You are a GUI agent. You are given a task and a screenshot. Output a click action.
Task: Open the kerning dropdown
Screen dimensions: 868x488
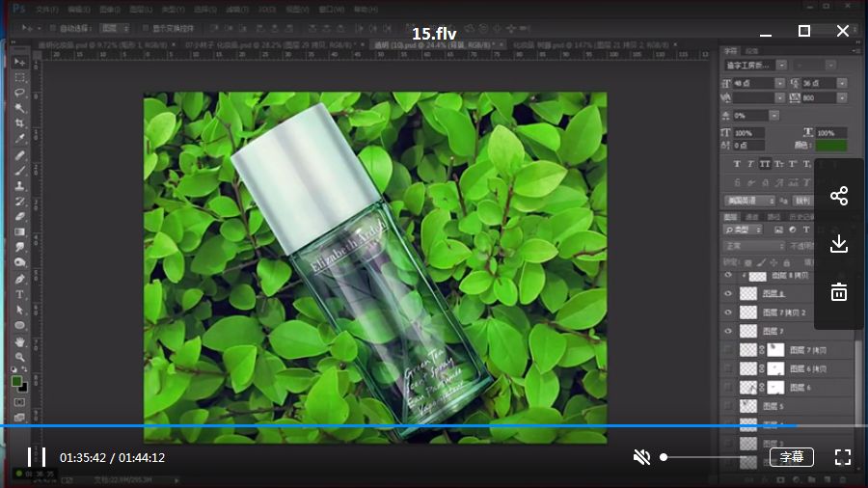tap(779, 98)
